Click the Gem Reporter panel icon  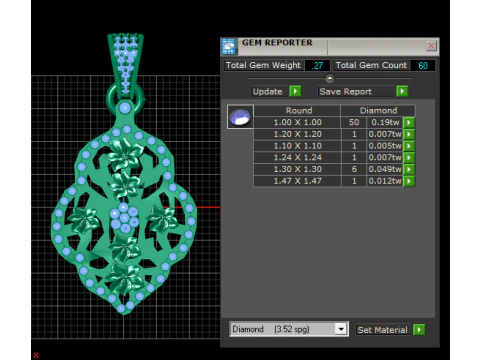click(229, 46)
